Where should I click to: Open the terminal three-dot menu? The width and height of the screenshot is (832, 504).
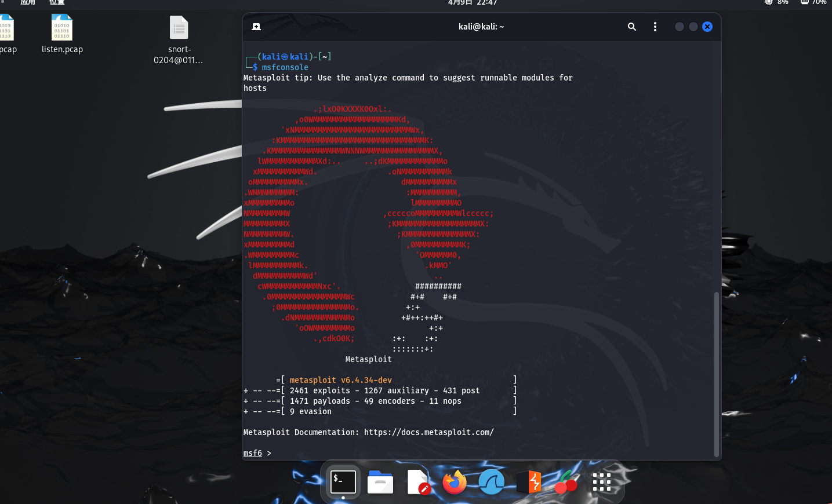click(655, 27)
